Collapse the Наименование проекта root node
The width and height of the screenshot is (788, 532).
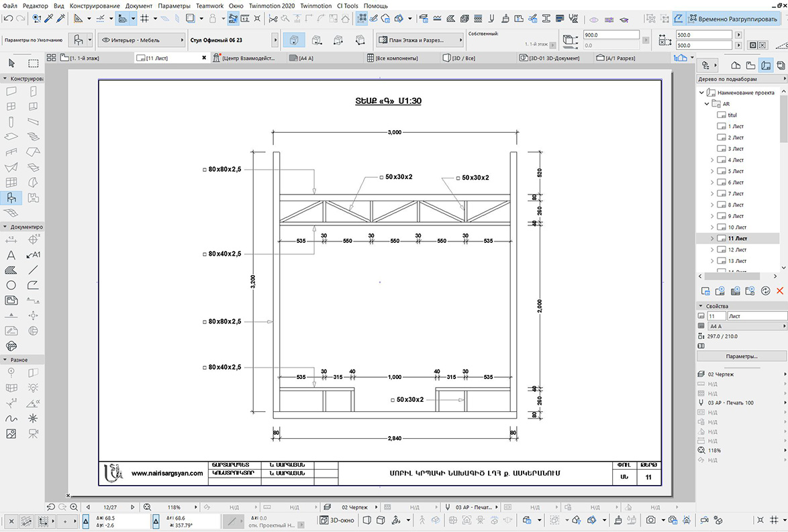point(701,93)
